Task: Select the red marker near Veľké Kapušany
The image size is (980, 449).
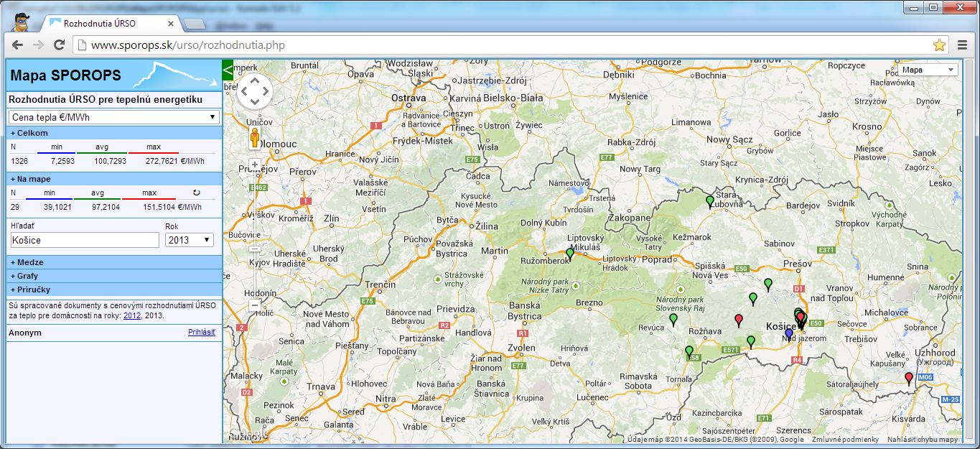Action: click(909, 379)
